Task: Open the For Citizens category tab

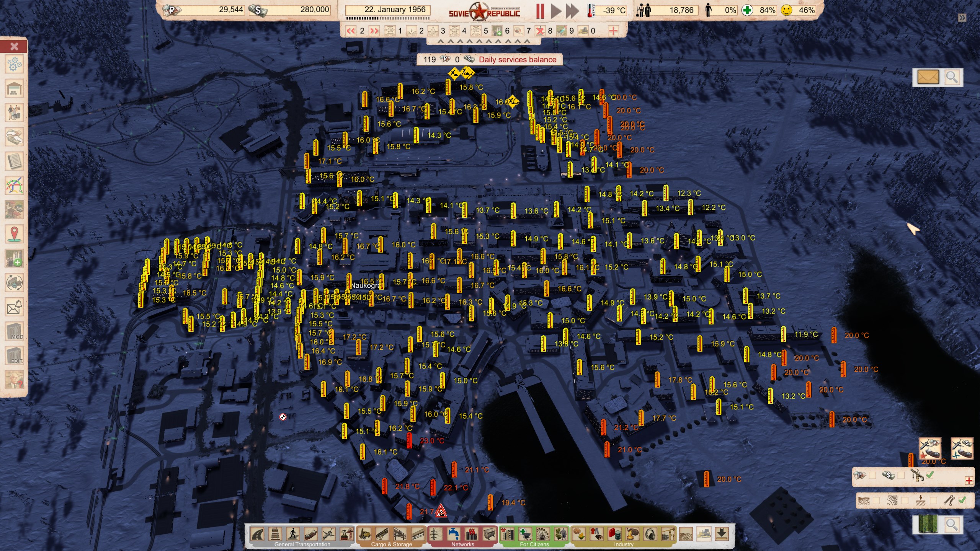Action: click(x=534, y=544)
